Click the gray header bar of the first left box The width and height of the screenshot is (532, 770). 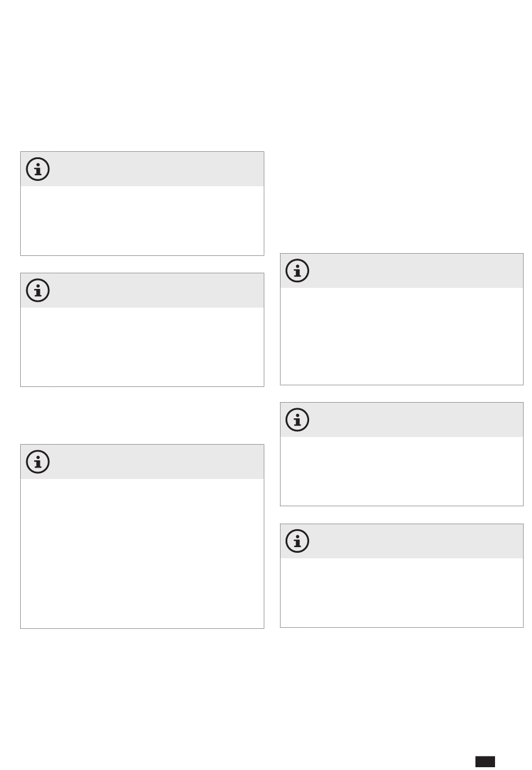point(142,169)
